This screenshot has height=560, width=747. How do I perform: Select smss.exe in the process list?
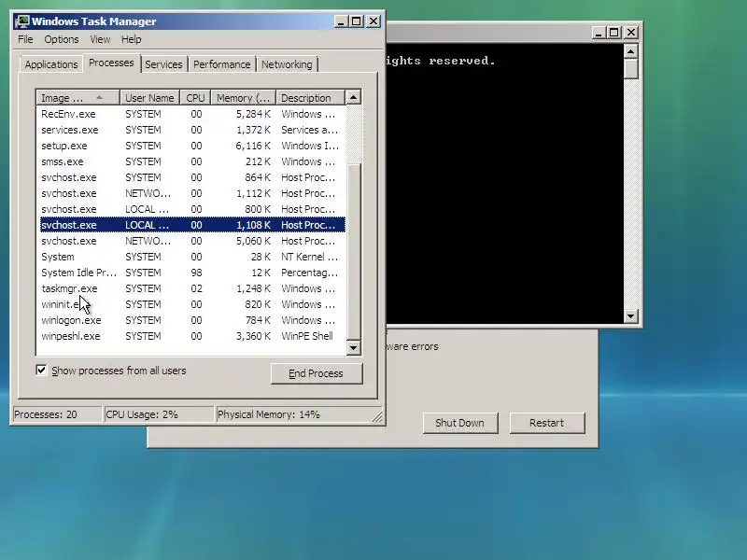point(192,161)
